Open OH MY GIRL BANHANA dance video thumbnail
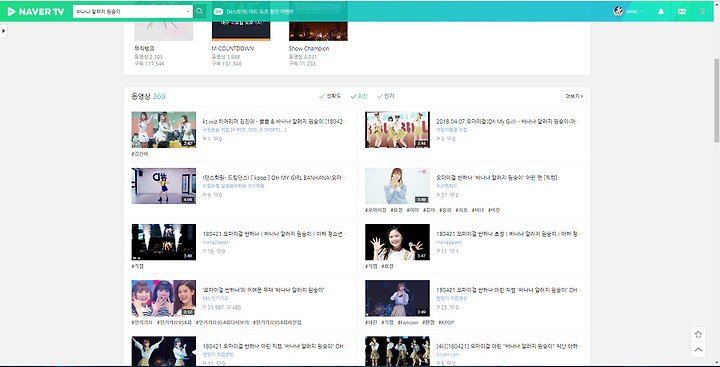The height and width of the screenshot is (367, 720). click(163, 186)
